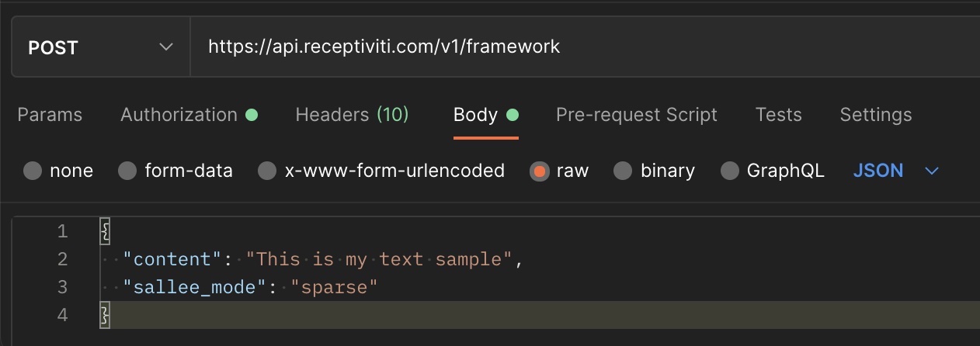Expand the JSON format dropdown chevron
This screenshot has width=980, height=346.
(932, 171)
